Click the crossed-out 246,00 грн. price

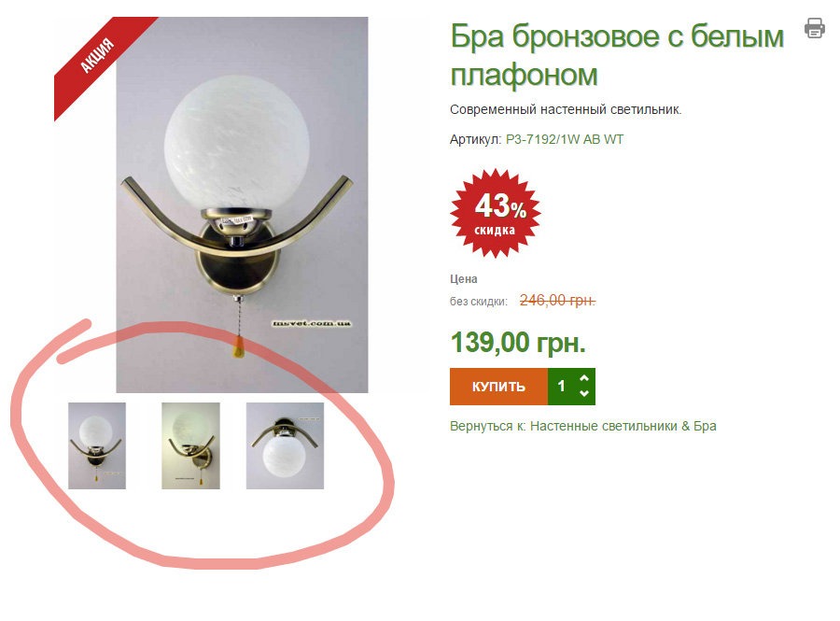tap(558, 300)
